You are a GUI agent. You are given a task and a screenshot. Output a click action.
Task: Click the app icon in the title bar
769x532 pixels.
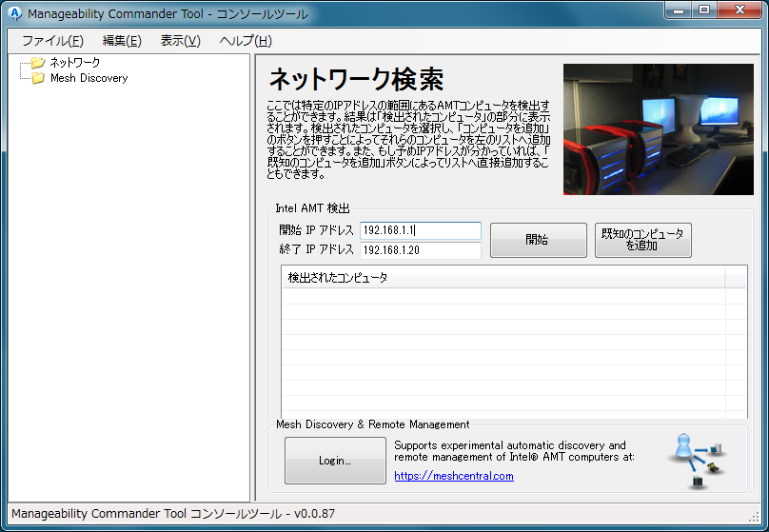pos(15,13)
